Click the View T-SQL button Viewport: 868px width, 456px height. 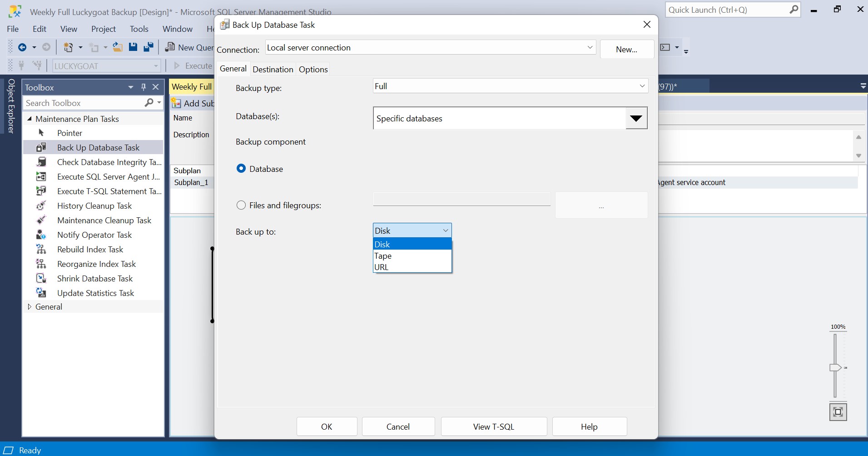pyautogui.click(x=493, y=426)
